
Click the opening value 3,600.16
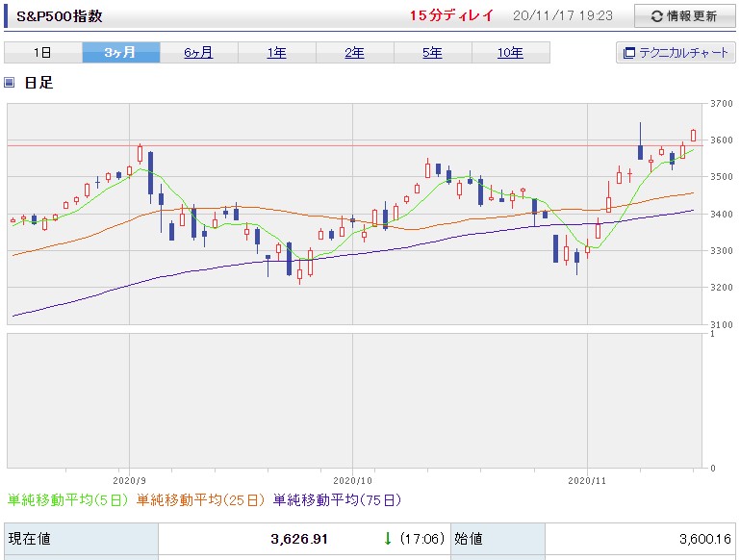[705, 539]
